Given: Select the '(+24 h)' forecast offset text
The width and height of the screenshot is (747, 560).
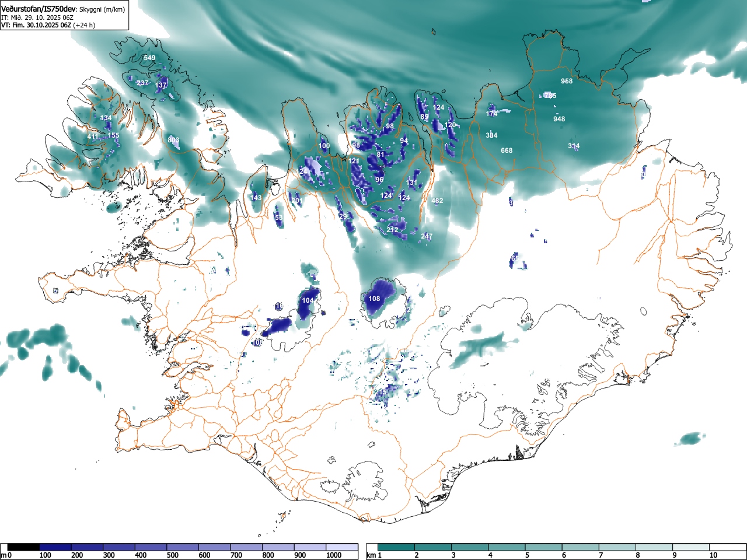Looking at the screenshot, I should (84, 25).
